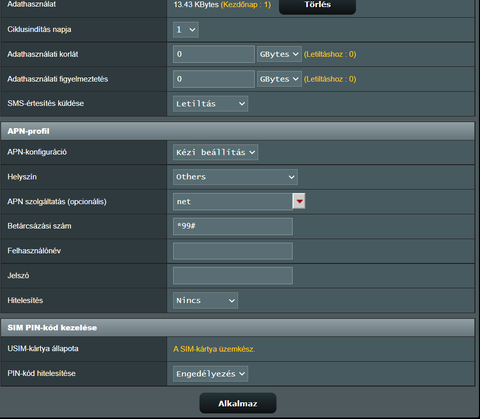Click the (Kezdőnap : 1) yellow text
The height and width of the screenshot is (419, 480).
(246, 5)
